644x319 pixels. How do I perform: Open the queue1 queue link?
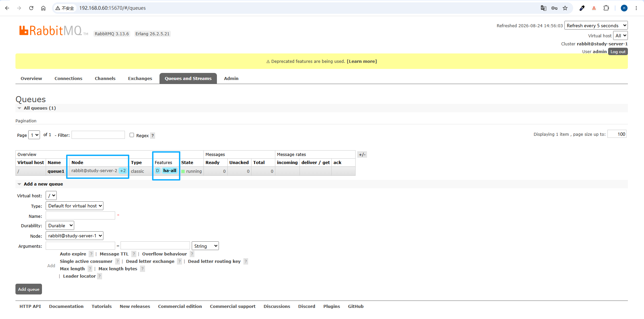56,171
